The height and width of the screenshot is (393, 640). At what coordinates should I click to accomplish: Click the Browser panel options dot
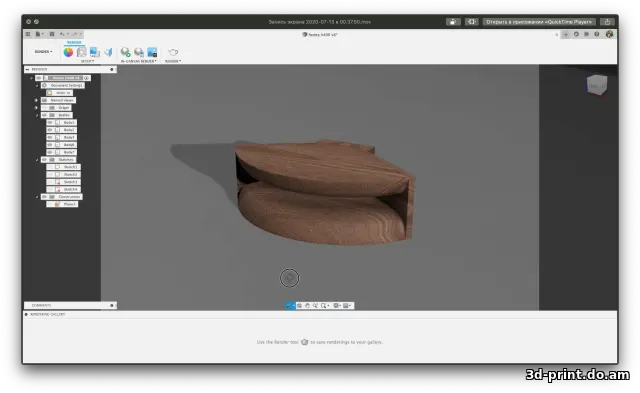[111, 69]
